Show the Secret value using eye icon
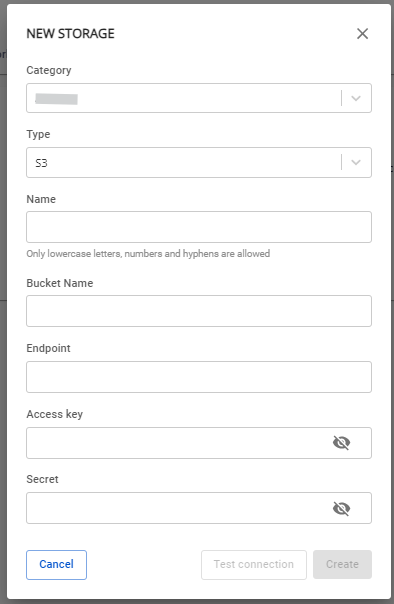394x604 pixels. (341, 508)
